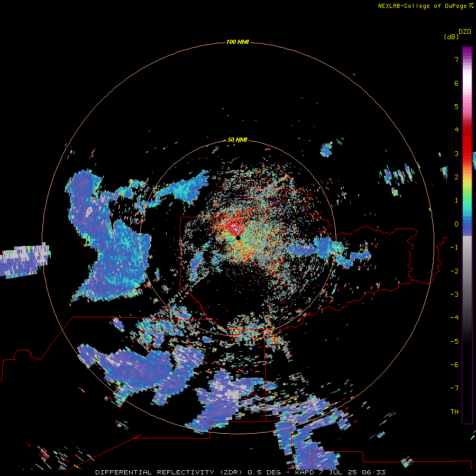This screenshot has width=476, height=476.
Task: Click the '7' value on color scale
Action: pyautogui.click(x=456, y=59)
